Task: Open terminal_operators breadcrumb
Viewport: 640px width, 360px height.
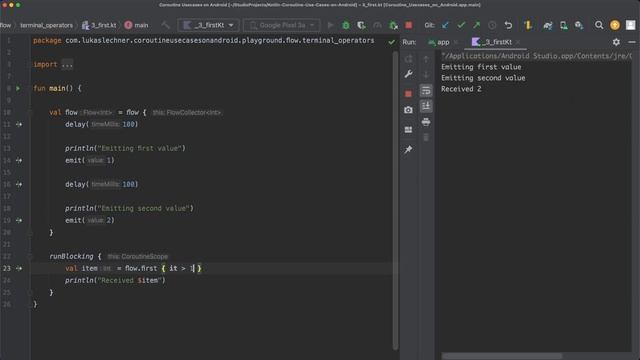Action: 47,25
